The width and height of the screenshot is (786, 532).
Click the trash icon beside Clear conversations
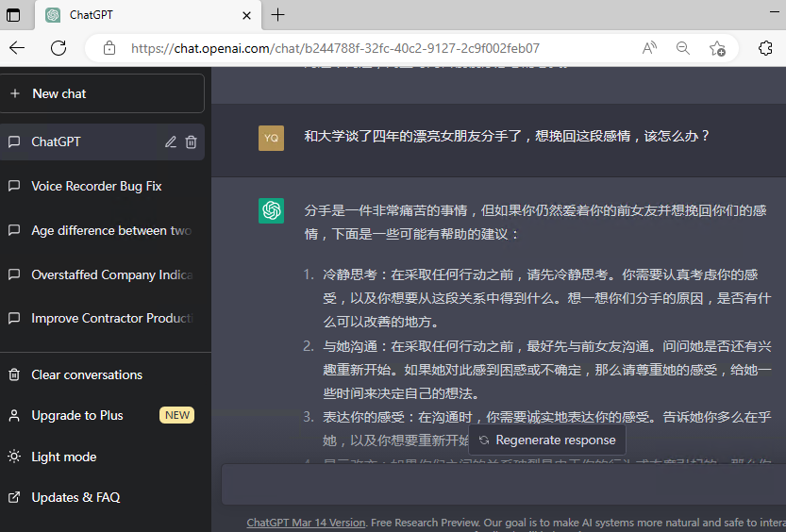tap(14, 374)
